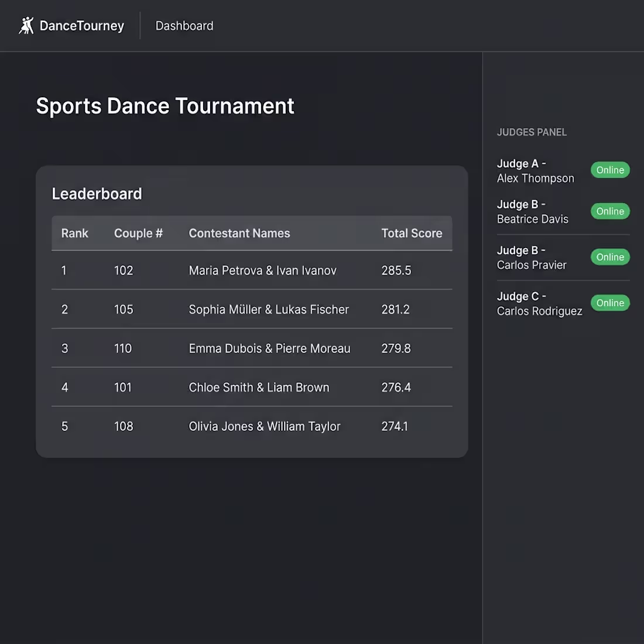
Task: Click the 274.1 total score
Action: click(395, 426)
